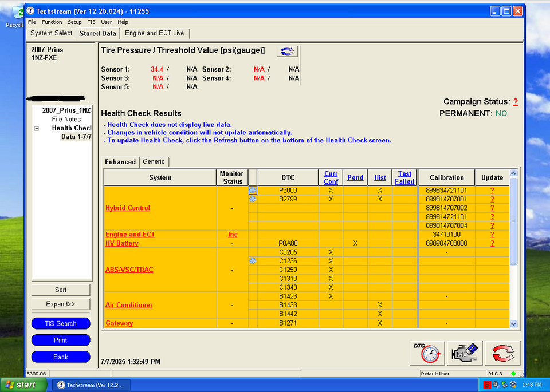550x392 pixels.
Task: Open the Engine and ECT link
Action: click(x=130, y=235)
